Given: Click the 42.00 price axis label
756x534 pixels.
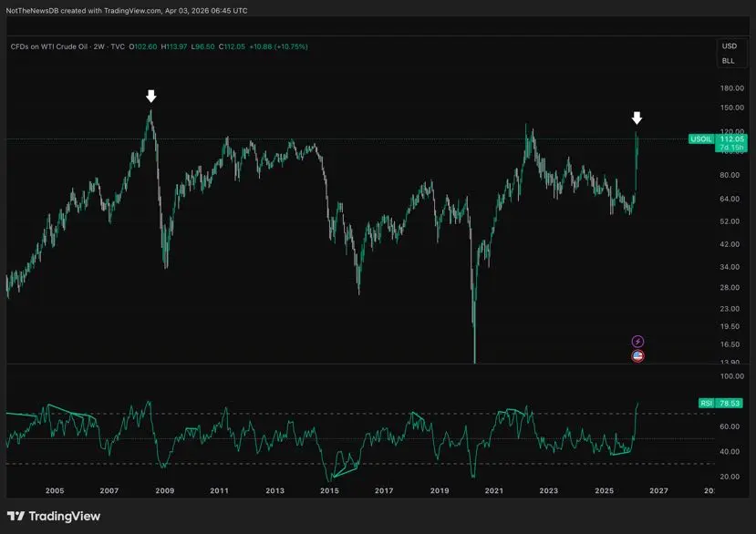Looking at the screenshot, I should coord(730,244).
